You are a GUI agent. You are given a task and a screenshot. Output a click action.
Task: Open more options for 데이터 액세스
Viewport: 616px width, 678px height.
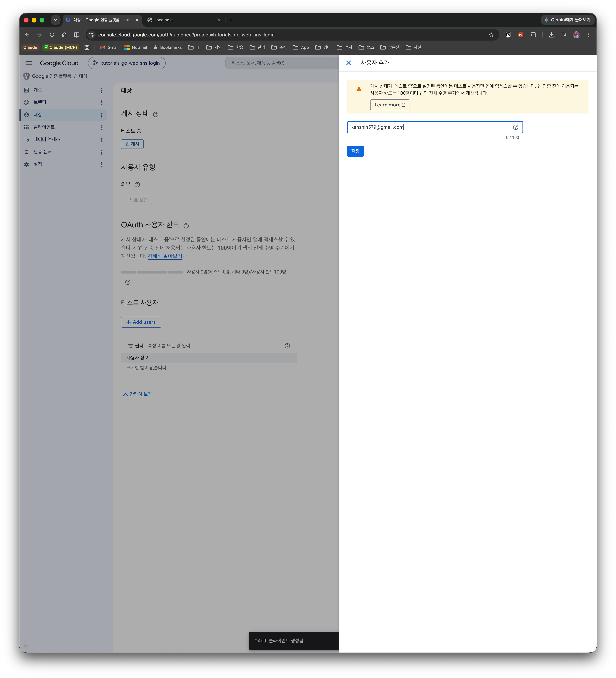pyautogui.click(x=102, y=140)
